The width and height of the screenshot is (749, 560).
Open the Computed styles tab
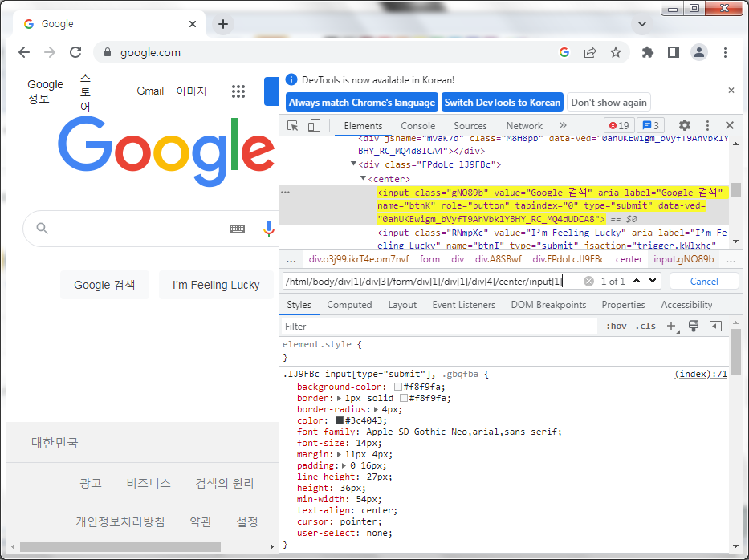pos(349,305)
